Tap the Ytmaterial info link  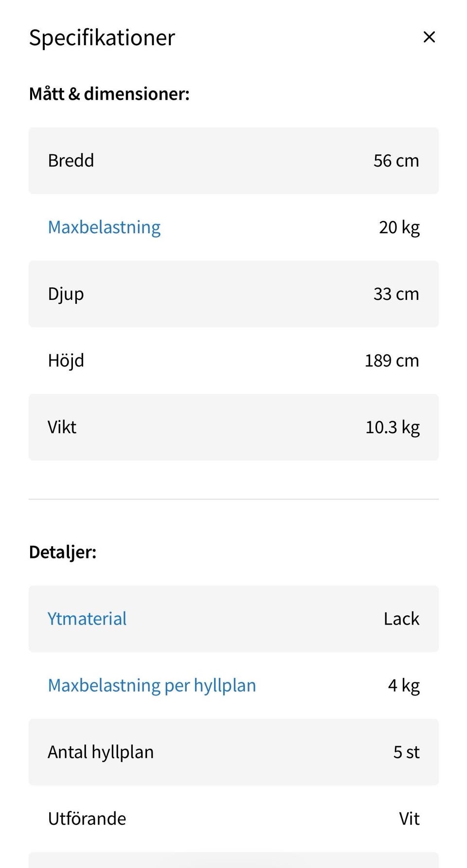[87, 619]
